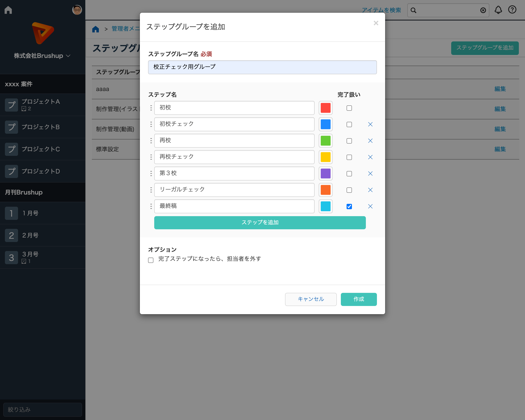Image resolution: width=525 pixels, height=420 pixels.
Task: Click the notification bell icon
Action: pos(498,10)
